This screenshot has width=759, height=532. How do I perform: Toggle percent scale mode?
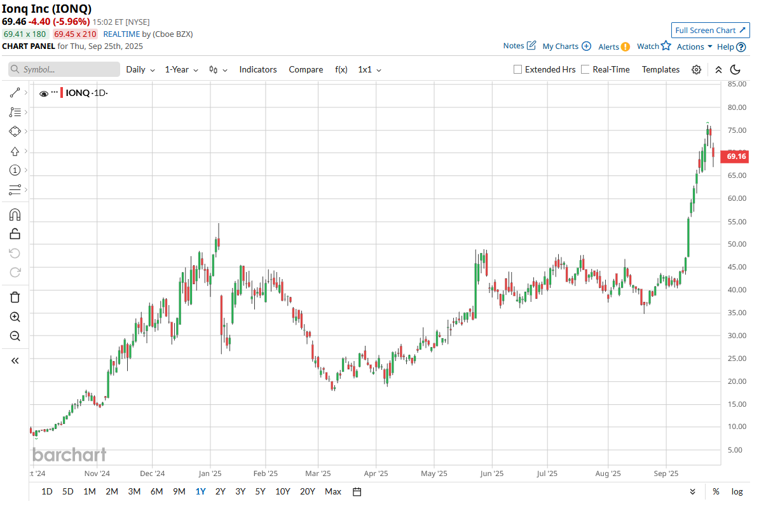[716, 492]
